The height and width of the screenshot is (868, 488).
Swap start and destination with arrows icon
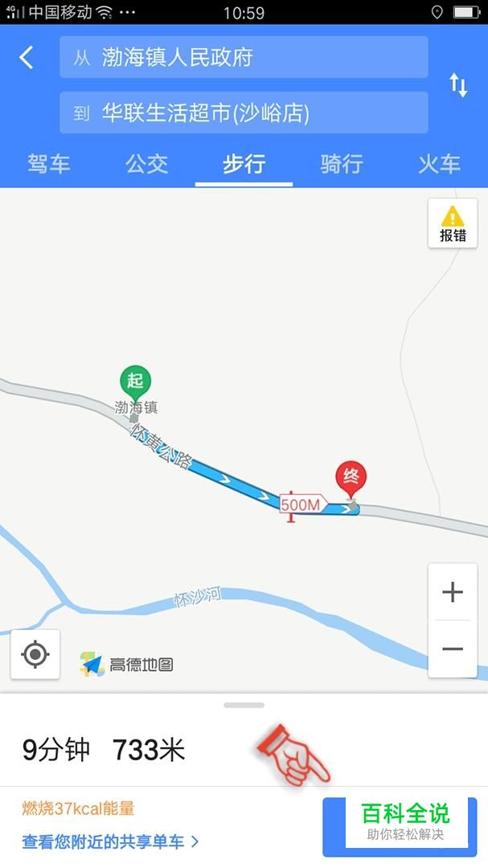tap(458, 85)
